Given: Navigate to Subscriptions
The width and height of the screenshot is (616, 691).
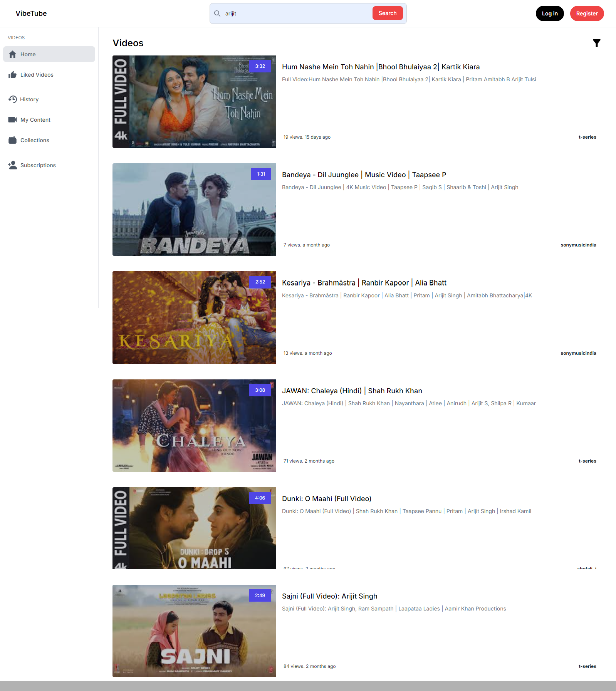Looking at the screenshot, I should pos(49,165).
